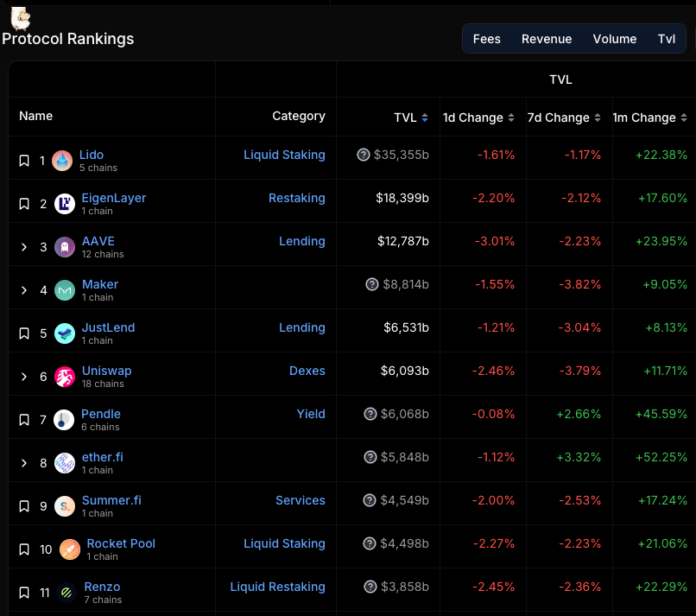Screen dimensions: 696x616
Task: Bookmark the EigenLayer protocol row
Action: [x=24, y=204]
